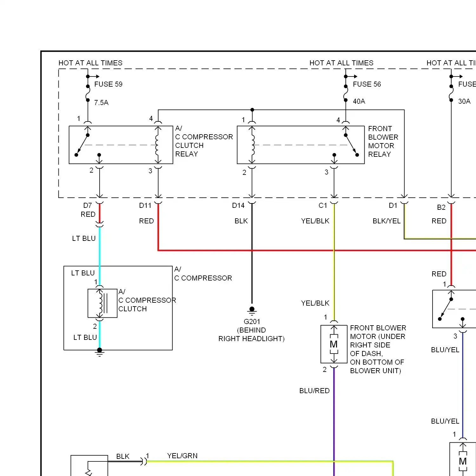This screenshot has height=476, width=476.
Task: Click the FRONT BLOWER MOTOR description text
Action: pos(378,349)
